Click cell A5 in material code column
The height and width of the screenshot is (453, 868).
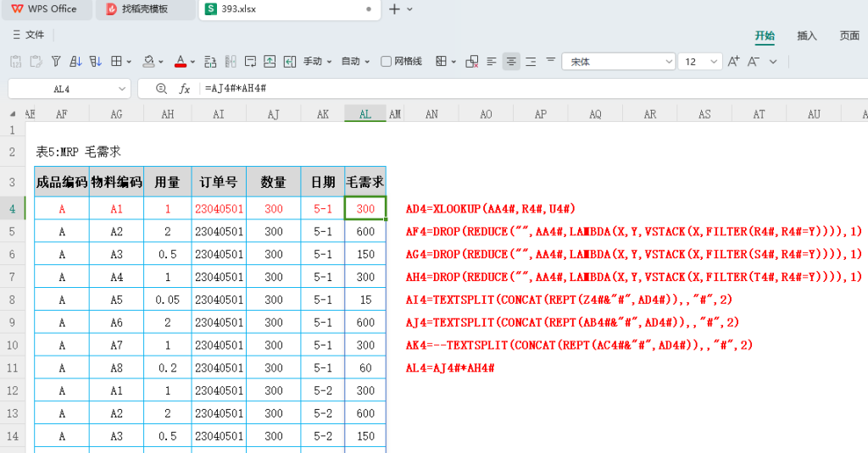pos(116,300)
